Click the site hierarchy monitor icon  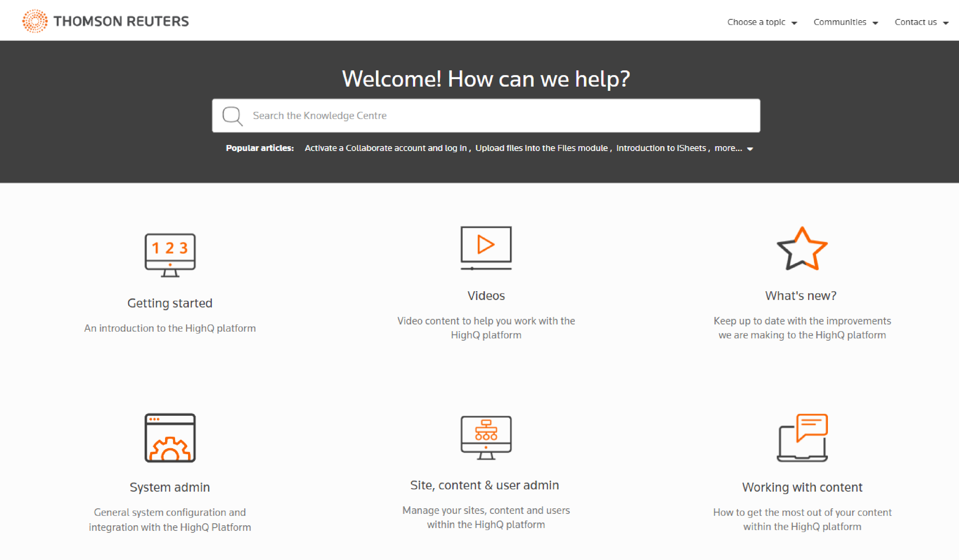(x=486, y=437)
